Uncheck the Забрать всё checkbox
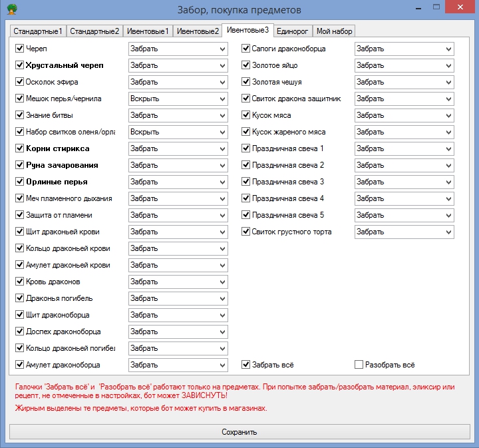This screenshot has width=479, height=448. coord(245,365)
